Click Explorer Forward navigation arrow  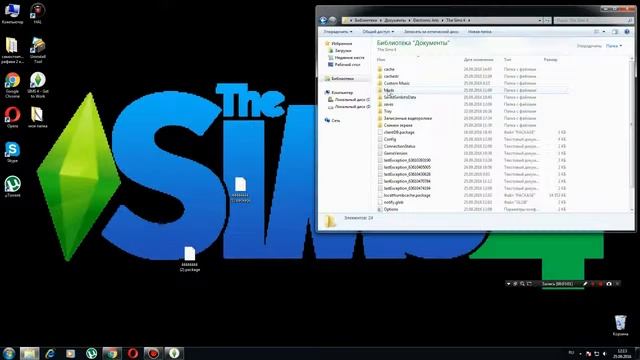pyautogui.click(x=333, y=20)
